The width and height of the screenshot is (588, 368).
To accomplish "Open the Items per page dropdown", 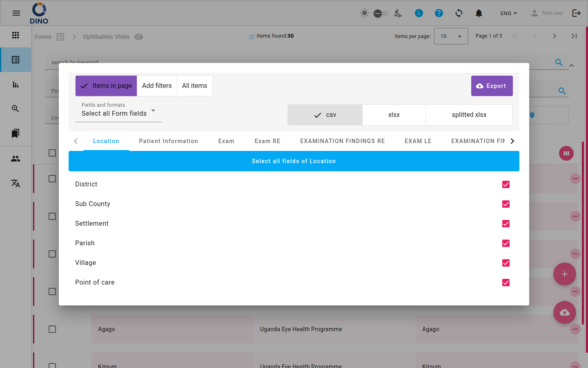I will [x=451, y=36].
